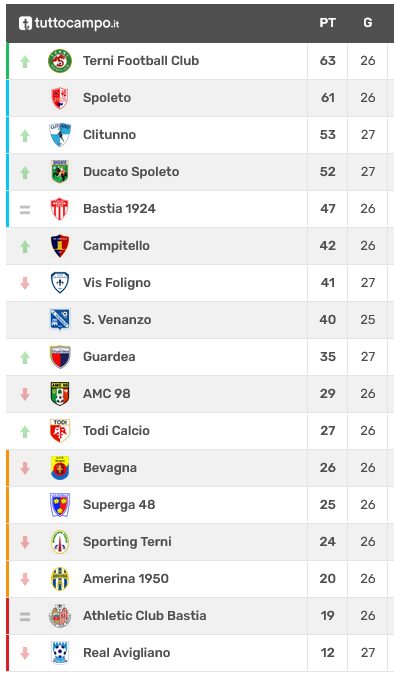Click the tuttocampo.it logo in header

tap(69, 23)
